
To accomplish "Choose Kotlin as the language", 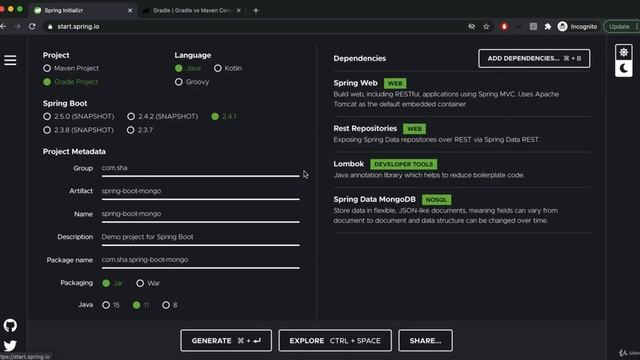I will click(218, 68).
